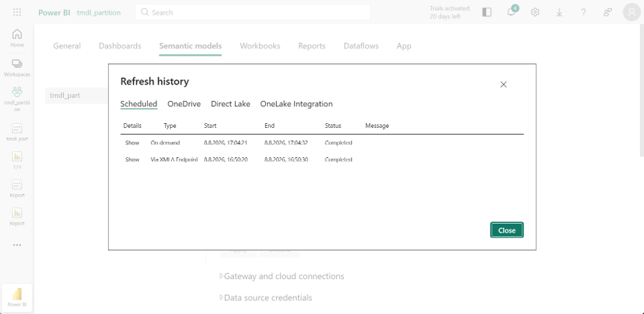The image size is (644, 314).
Task: Open the 123 report in sidebar
Action: click(x=17, y=160)
